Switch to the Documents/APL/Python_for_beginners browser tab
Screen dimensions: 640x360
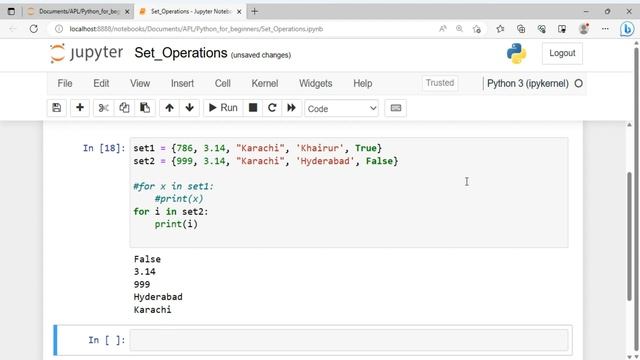[x=78, y=11]
